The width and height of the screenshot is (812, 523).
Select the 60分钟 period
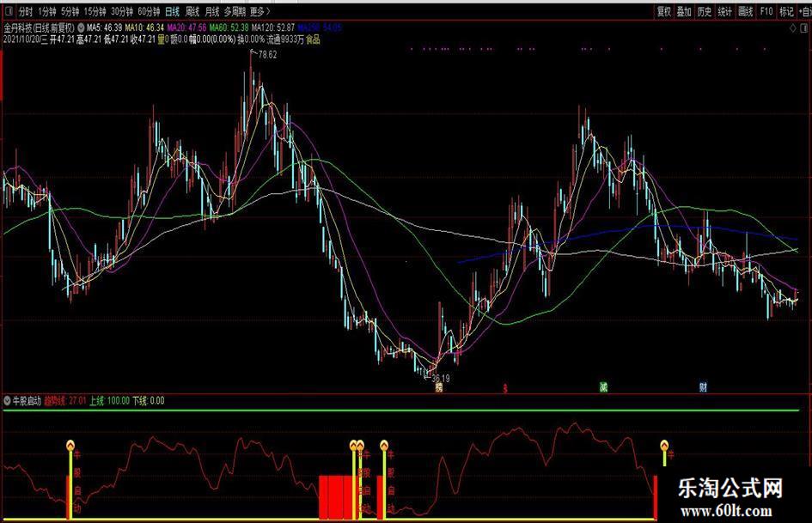tap(149, 11)
